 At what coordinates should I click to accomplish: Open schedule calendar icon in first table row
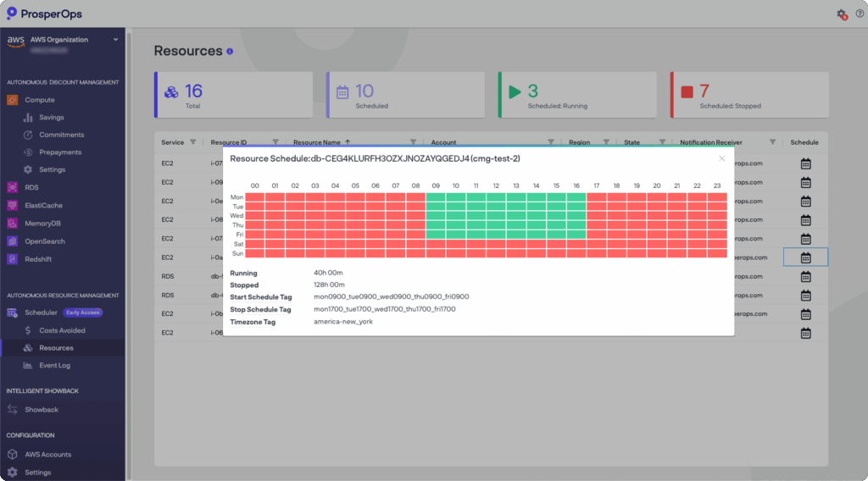click(x=805, y=163)
